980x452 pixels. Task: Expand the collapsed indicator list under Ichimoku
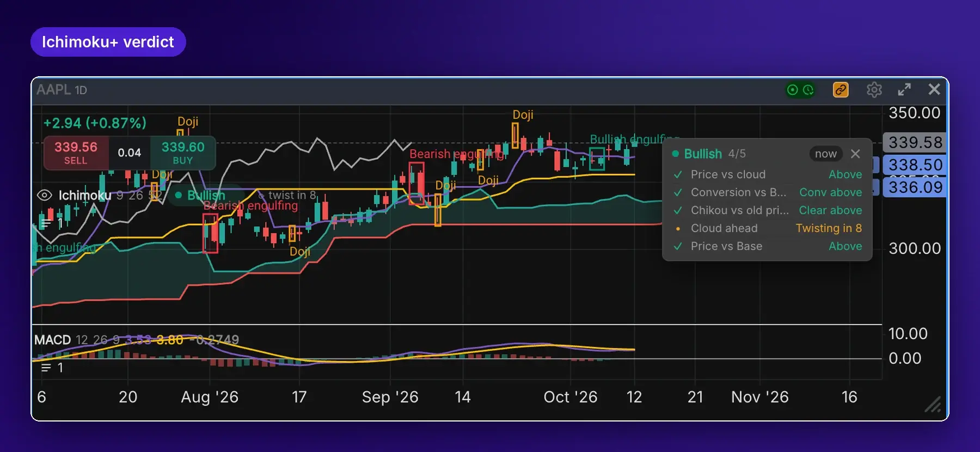click(x=51, y=223)
